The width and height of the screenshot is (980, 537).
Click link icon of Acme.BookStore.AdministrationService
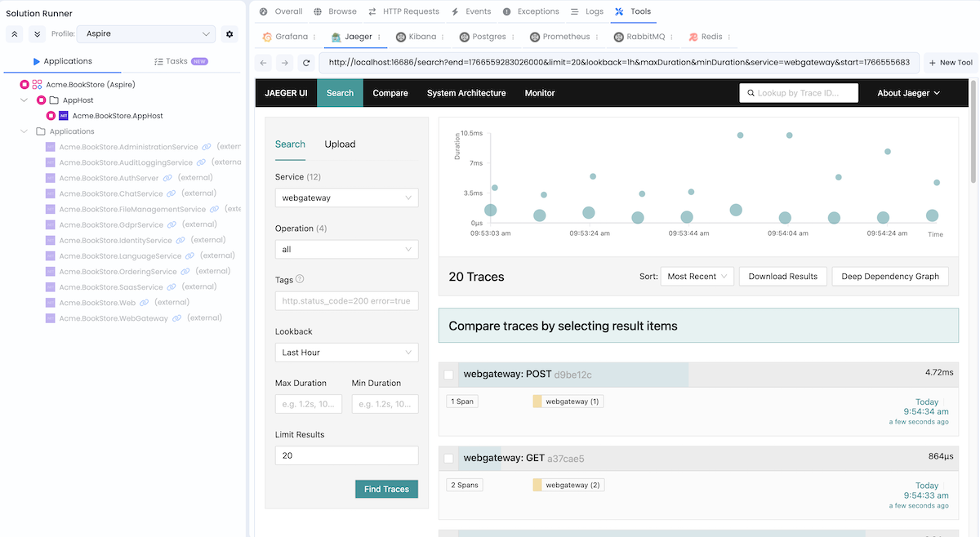(x=207, y=147)
